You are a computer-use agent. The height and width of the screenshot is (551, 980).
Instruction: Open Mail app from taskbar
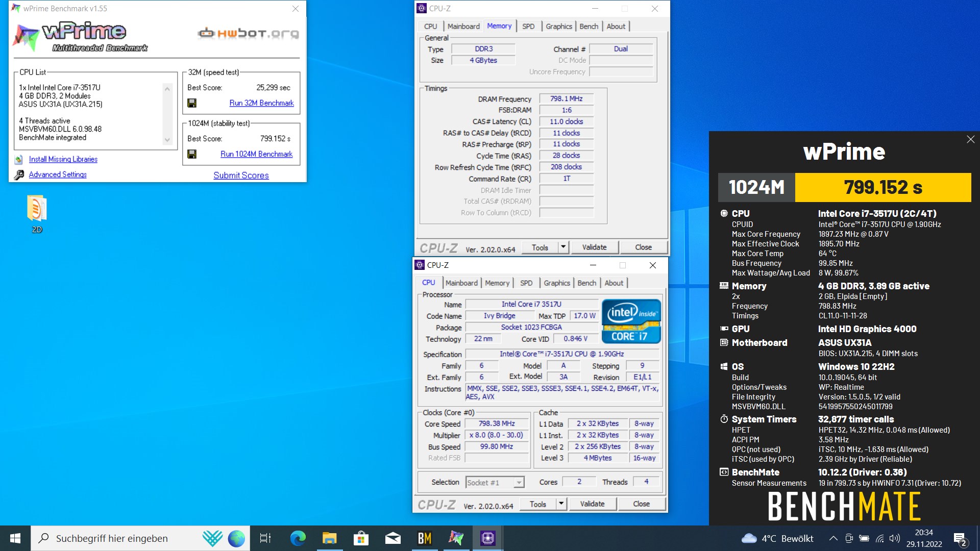click(393, 538)
